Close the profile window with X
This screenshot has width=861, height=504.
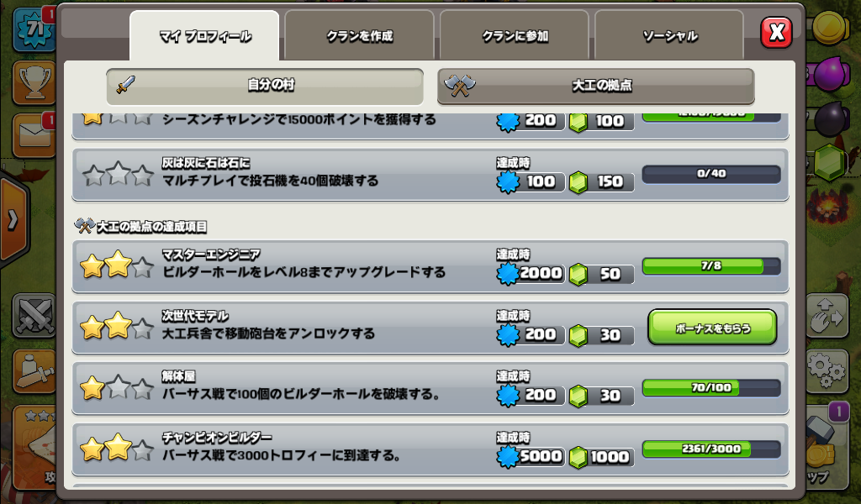776,33
